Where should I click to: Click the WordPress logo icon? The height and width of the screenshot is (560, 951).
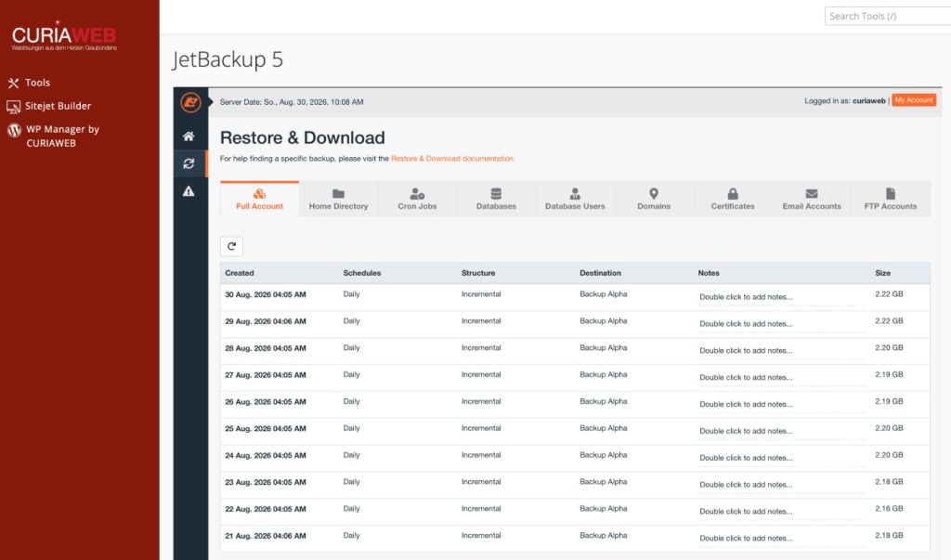click(14, 130)
